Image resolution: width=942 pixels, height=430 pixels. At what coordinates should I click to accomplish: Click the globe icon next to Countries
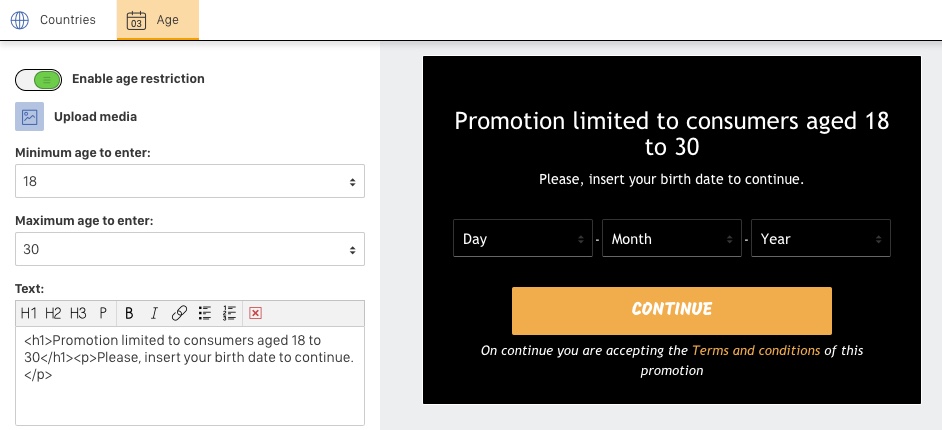coord(20,20)
